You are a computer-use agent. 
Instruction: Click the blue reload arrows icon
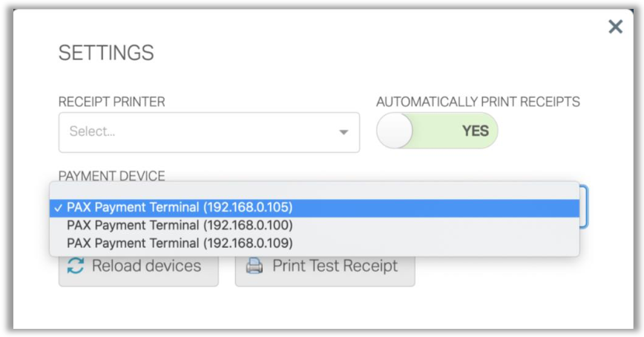tap(76, 266)
